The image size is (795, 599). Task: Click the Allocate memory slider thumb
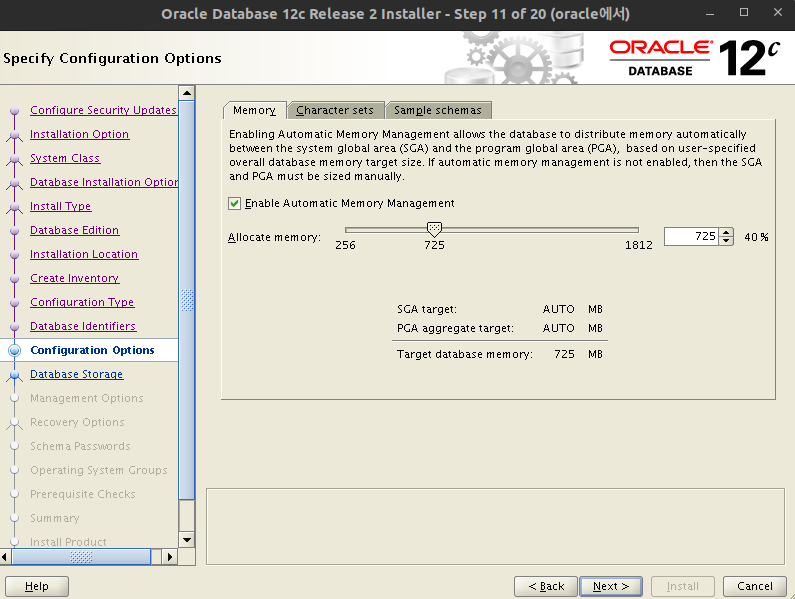point(434,229)
